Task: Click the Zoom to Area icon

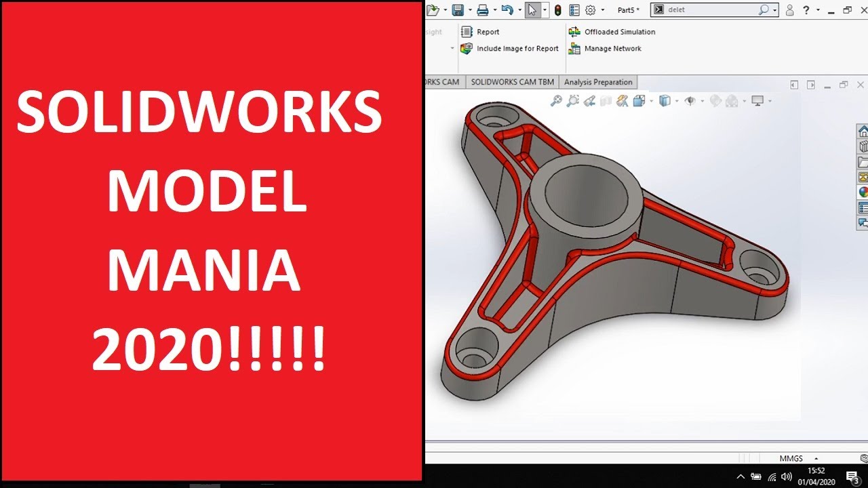Action: click(x=573, y=101)
